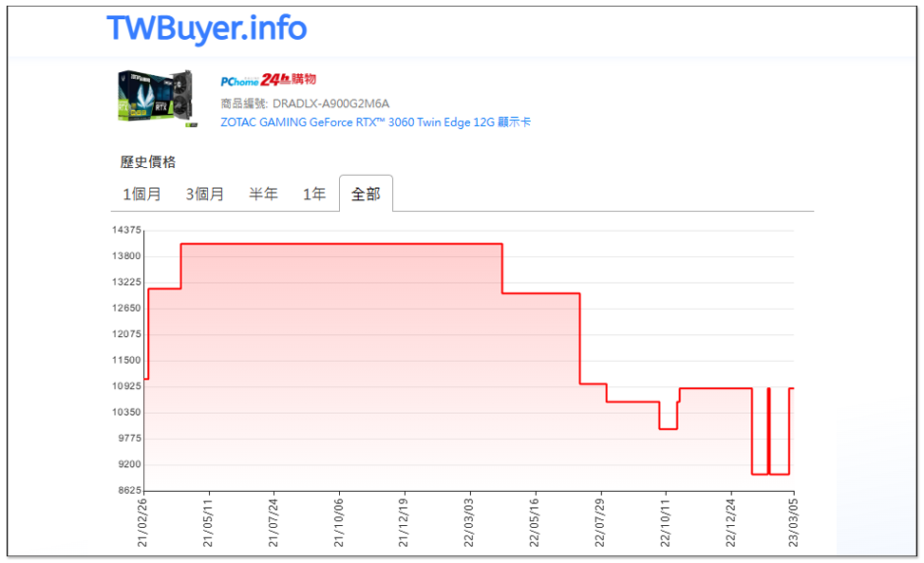Click the 9775 y-axis label

(130, 438)
